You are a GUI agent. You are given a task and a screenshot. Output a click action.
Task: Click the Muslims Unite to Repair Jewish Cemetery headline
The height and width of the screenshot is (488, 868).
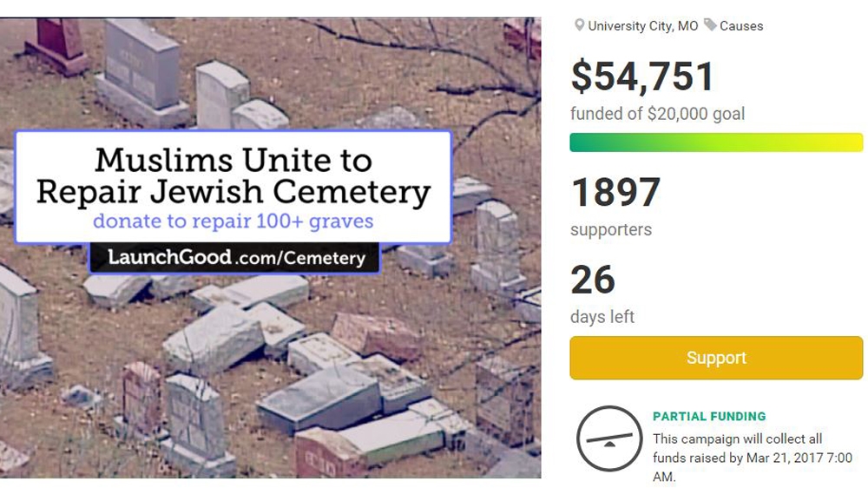pos(233,175)
